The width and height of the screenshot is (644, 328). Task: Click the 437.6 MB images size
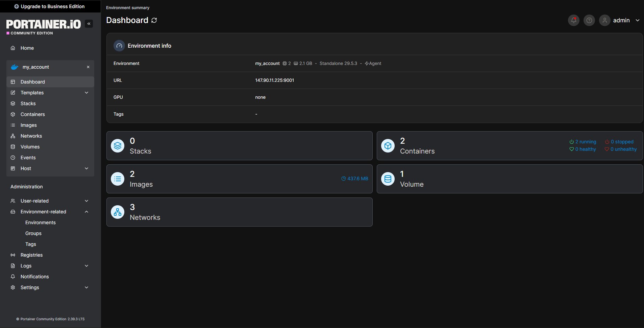tap(355, 179)
